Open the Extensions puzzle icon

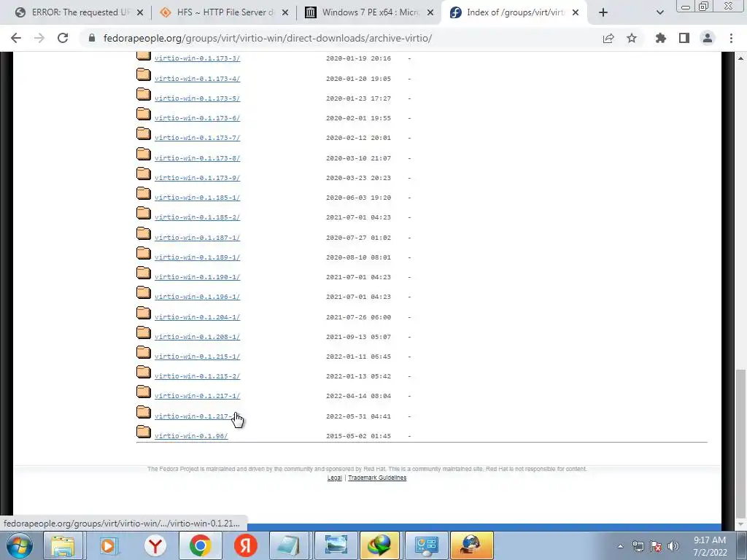(x=661, y=38)
